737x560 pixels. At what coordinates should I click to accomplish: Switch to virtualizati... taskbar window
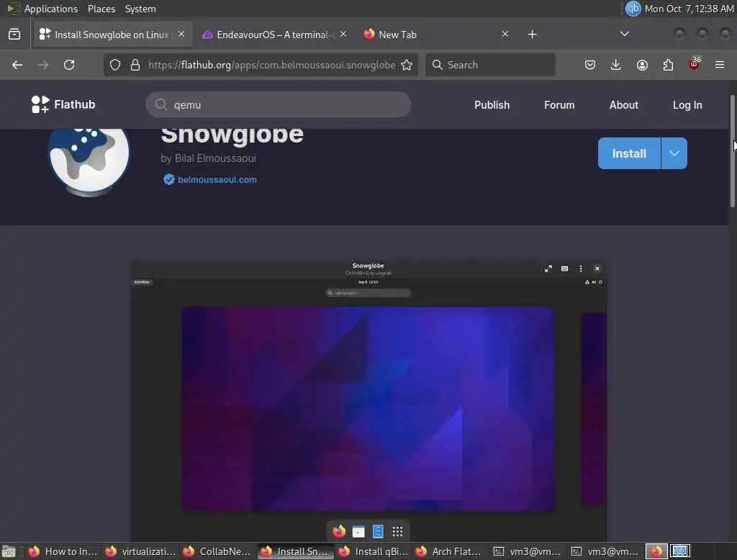pyautogui.click(x=140, y=551)
